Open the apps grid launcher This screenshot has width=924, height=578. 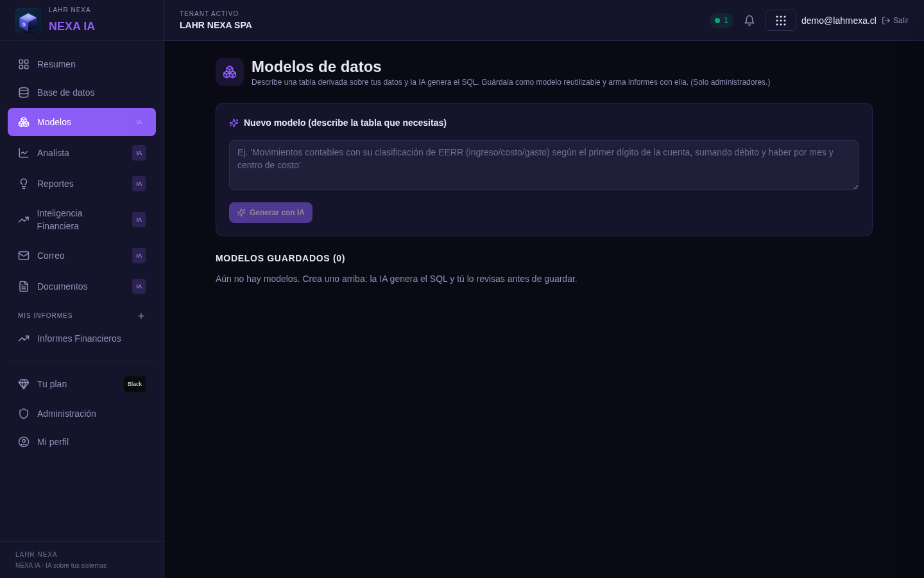point(781,21)
